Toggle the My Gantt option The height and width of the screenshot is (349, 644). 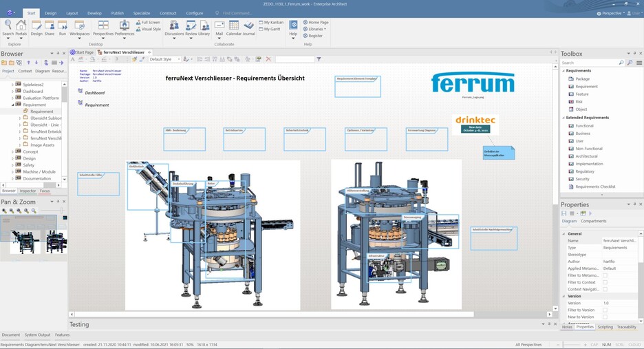tap(270, 29)
